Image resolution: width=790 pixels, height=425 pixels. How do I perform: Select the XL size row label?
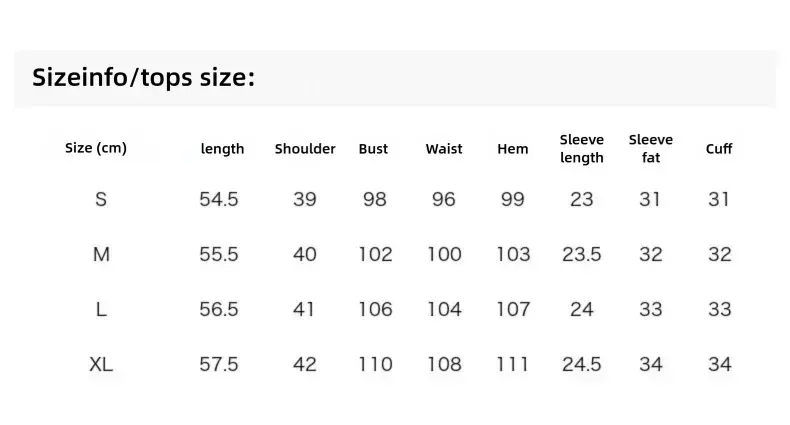[101, 364]
